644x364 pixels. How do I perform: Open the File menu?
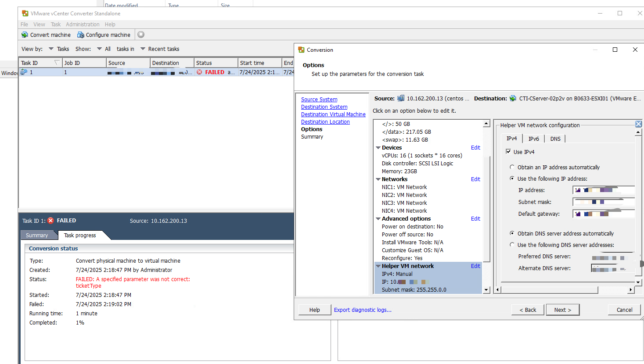(24, 25)
